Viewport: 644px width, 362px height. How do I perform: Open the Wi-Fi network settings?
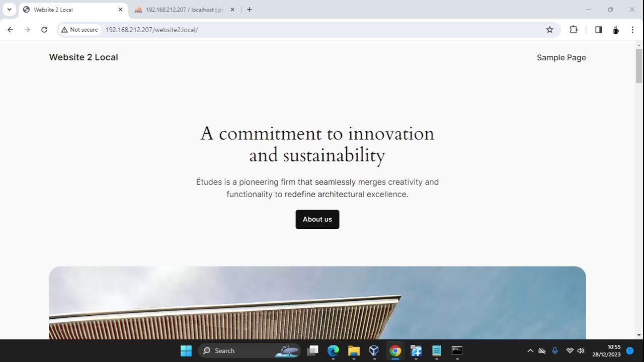[x=570, y=350]
